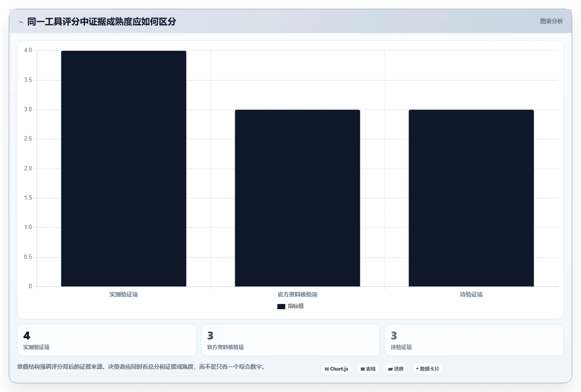Click the footer note starting 堆叠结构强调评分

click(x=141, y=367)
